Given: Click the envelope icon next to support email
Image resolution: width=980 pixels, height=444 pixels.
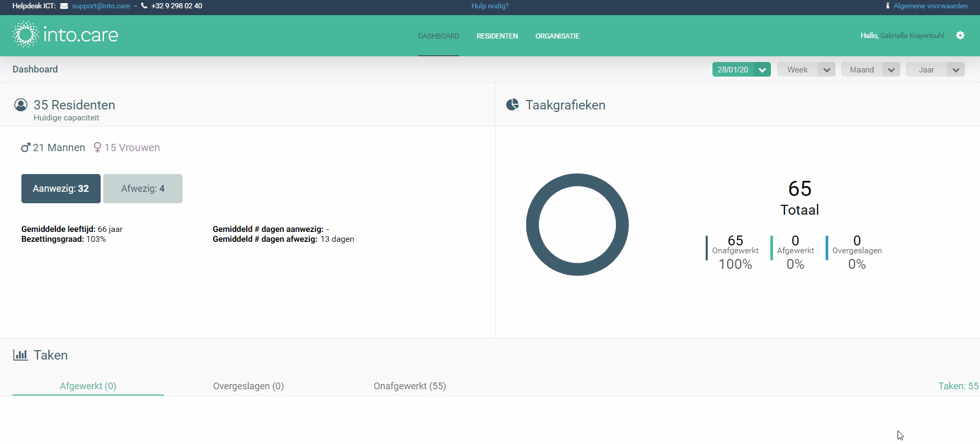Looking at the screenshot, I should 64,6.
